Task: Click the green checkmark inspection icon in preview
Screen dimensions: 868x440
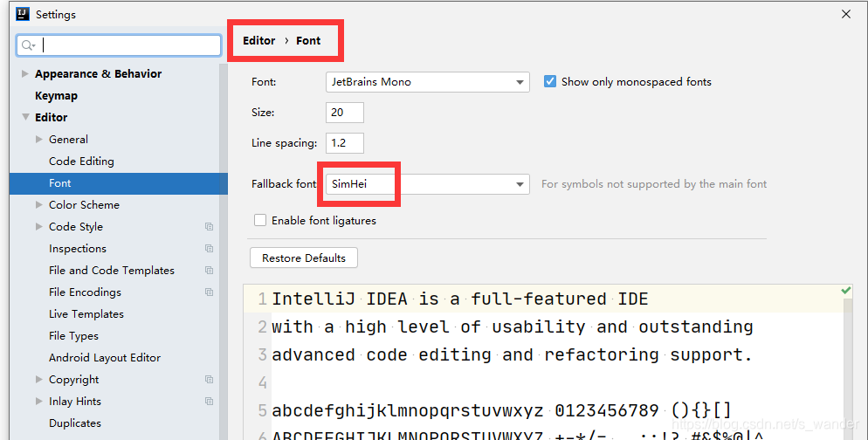Action: (x=846, y=291)
